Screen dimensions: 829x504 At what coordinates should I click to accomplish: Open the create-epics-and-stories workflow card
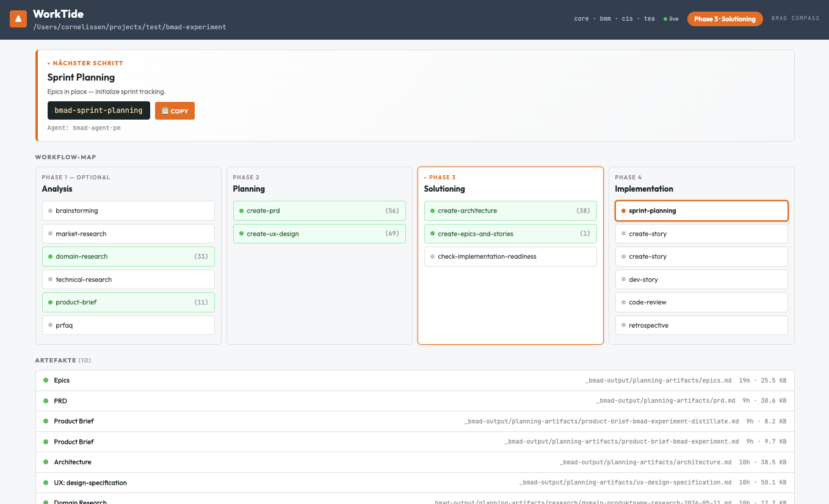point(510,234)
